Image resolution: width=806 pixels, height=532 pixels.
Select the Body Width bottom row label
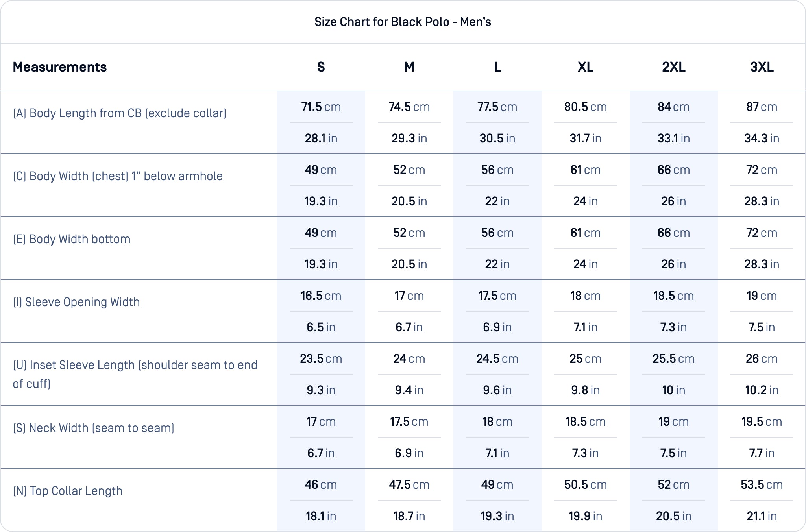point(72,239)
